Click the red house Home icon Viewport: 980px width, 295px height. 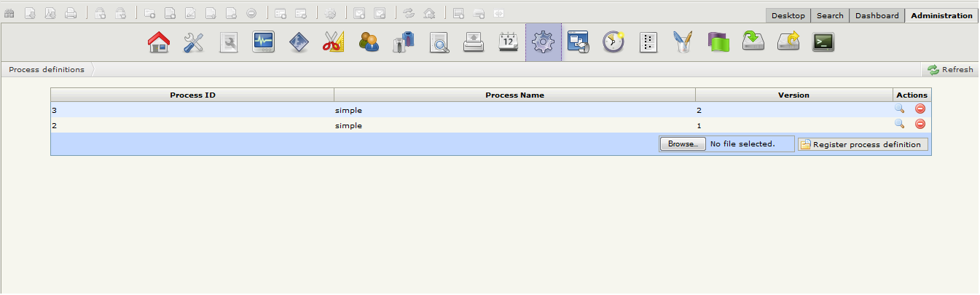coord(158,42)
